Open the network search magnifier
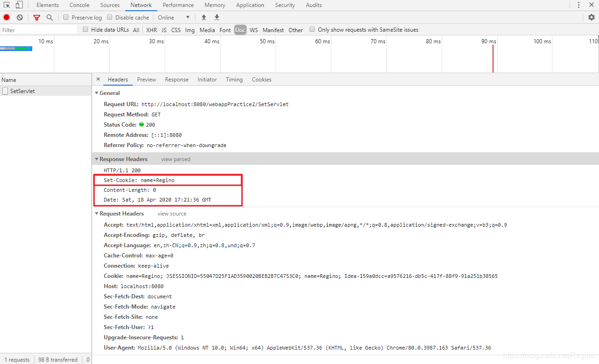Viewport: 599px width, 364px height. [49, 17]
